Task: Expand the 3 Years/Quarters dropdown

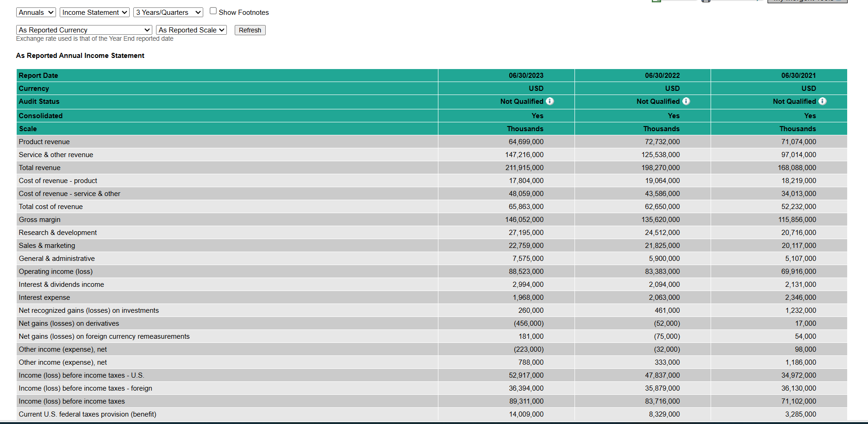Action: click(x=168, y=12)
